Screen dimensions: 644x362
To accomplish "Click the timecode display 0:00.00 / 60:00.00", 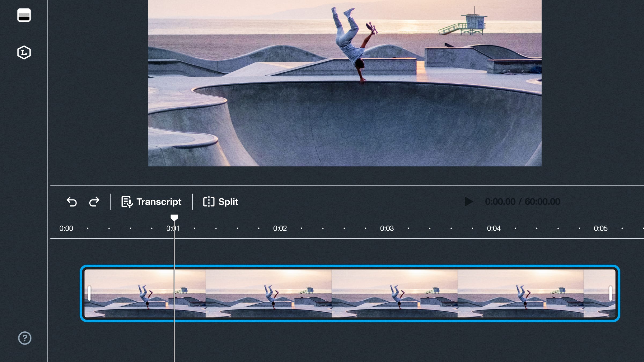I will 522,202.
